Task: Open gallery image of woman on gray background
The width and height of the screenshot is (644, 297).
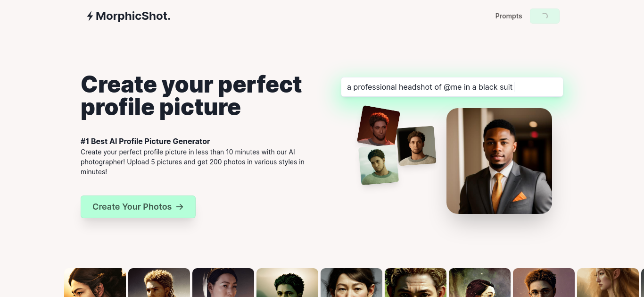Action: coord(351,282)
